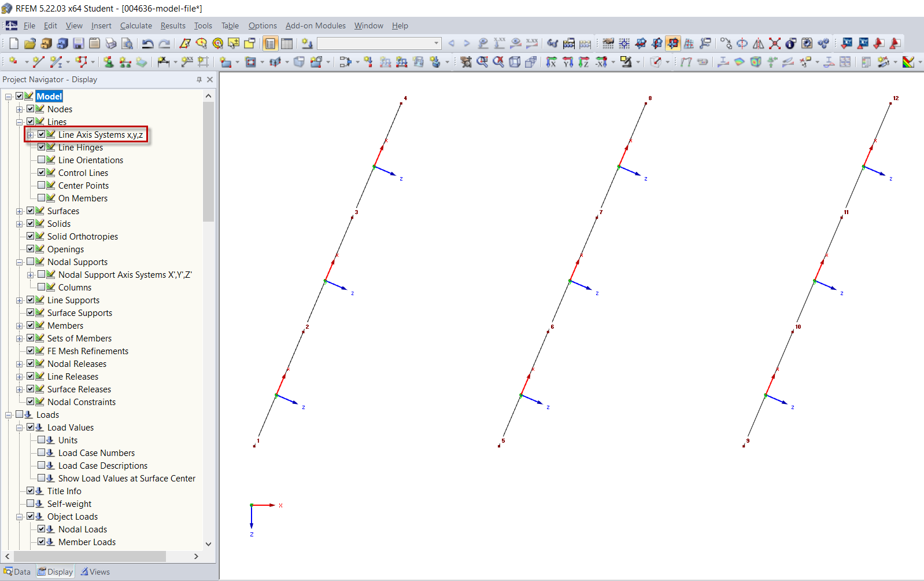
Task: Select the FE Mesh Refinements item
Action: pyautogui.click(x=88, y=351)
